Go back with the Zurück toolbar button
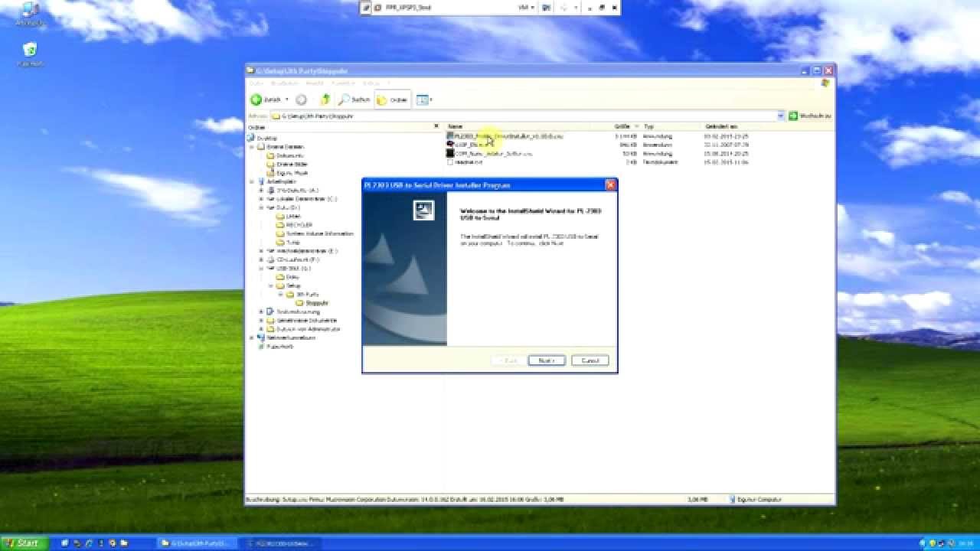 (x=265, y=99)
